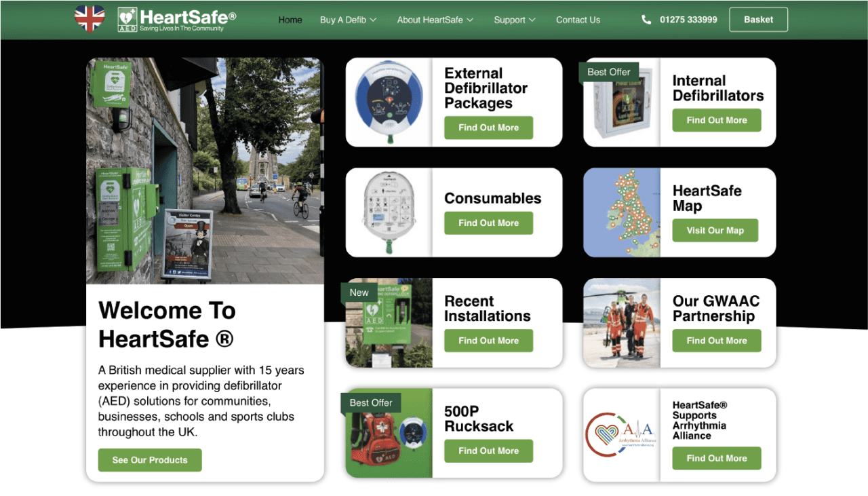Find Out More about Our GWAAC Partnership
Screen dimensions: 868x496
(717, 341)
